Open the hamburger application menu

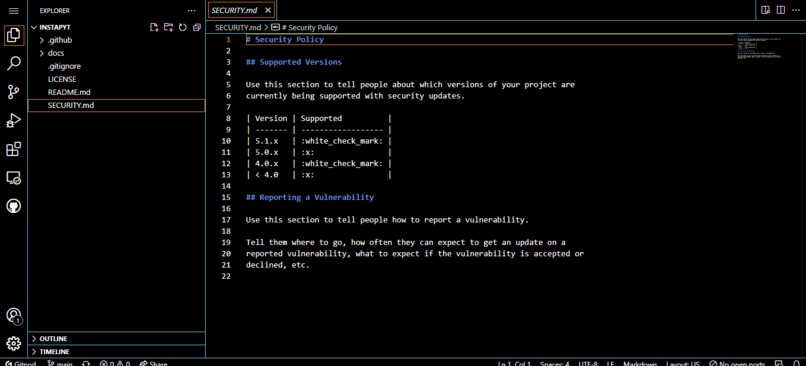(x=13, y=10)
